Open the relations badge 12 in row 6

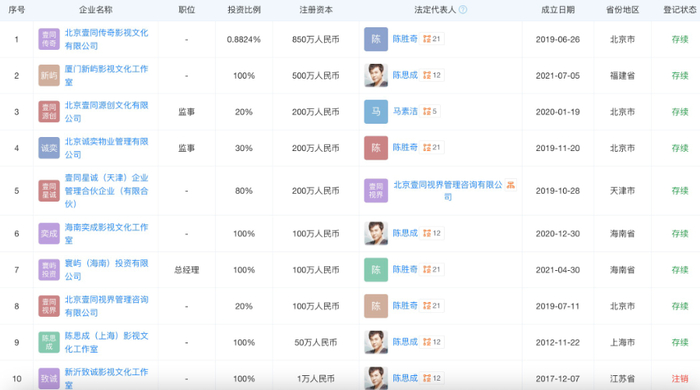(x=432, y=233)
